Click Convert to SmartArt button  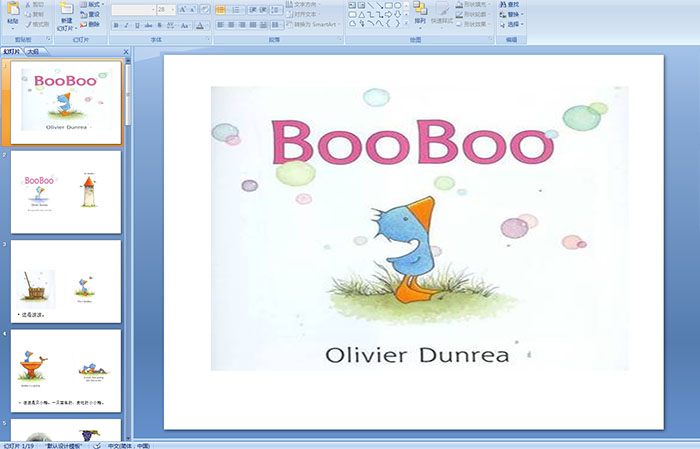313,24
